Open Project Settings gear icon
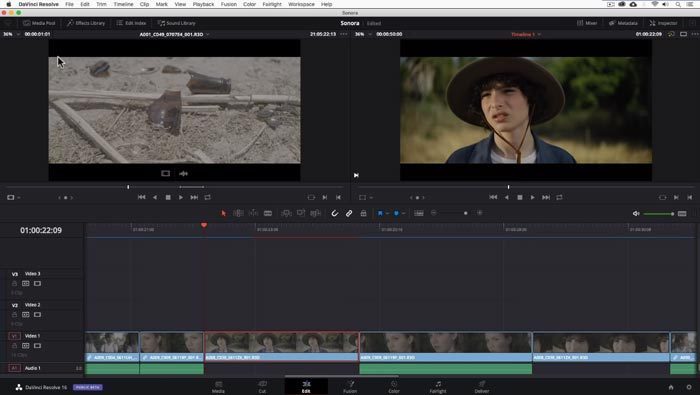This screenshot has height=395, width=700. (x=689, y=387)
